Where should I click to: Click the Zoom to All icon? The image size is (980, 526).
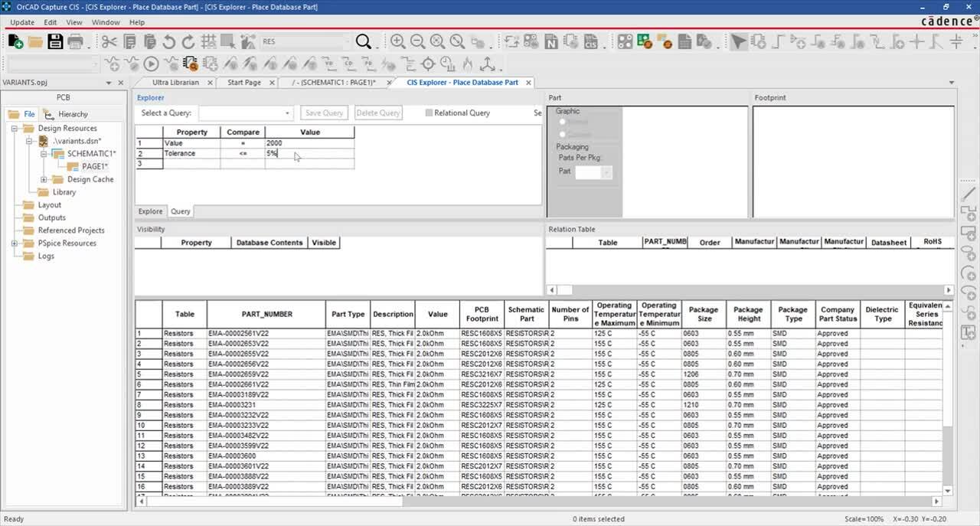point(457,41)
